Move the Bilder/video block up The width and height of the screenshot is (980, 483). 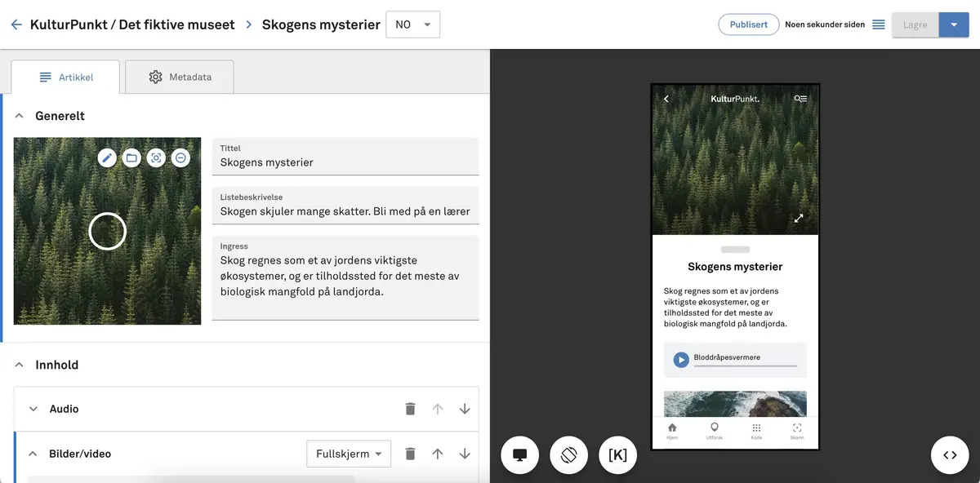(x=438, y=454)
